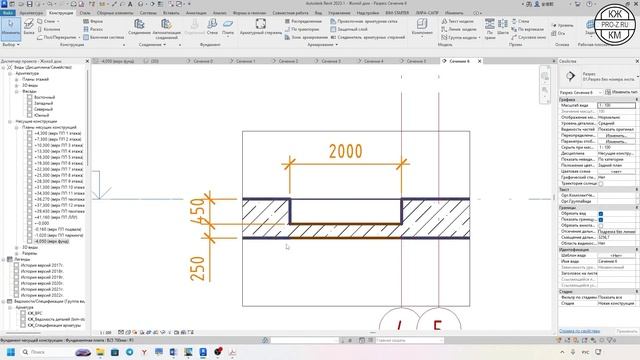Expand the Разрезы tree node

(17, 253)
